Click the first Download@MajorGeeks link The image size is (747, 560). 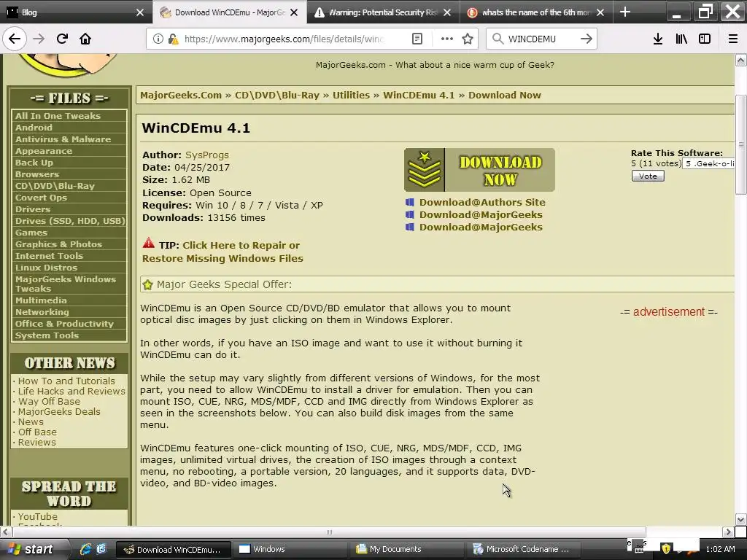481,214
